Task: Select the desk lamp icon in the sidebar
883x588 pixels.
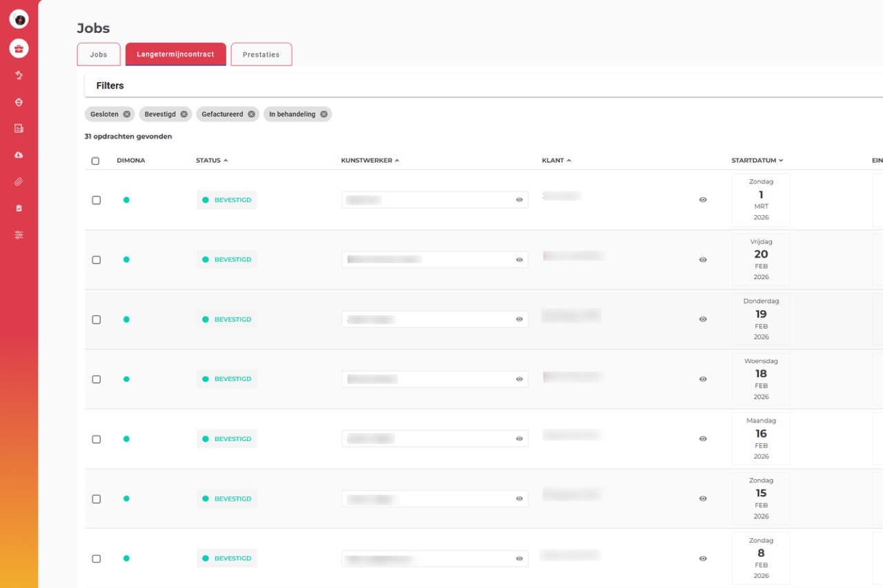Action: point(19,75)
